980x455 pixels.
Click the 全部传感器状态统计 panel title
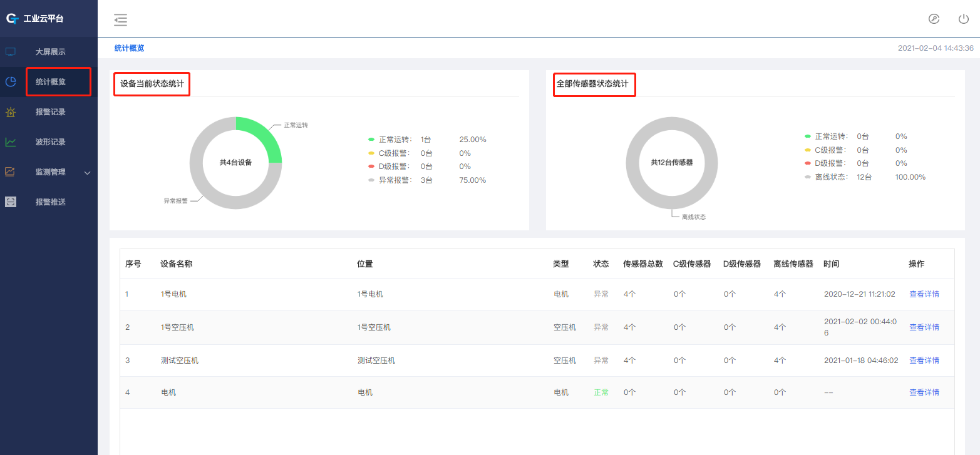pyautogui.click(x=592, y=83)
